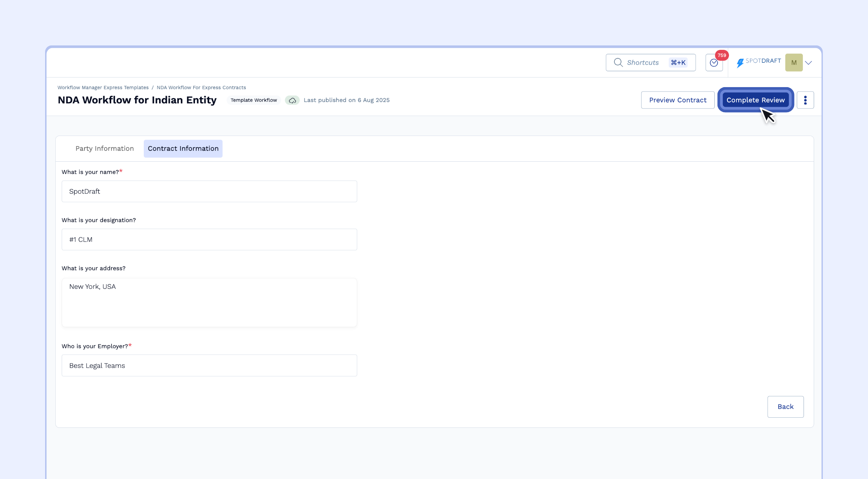Click the Preview Contract button
Viewport: 868px width, 479px height.
[x=677, y=100]
